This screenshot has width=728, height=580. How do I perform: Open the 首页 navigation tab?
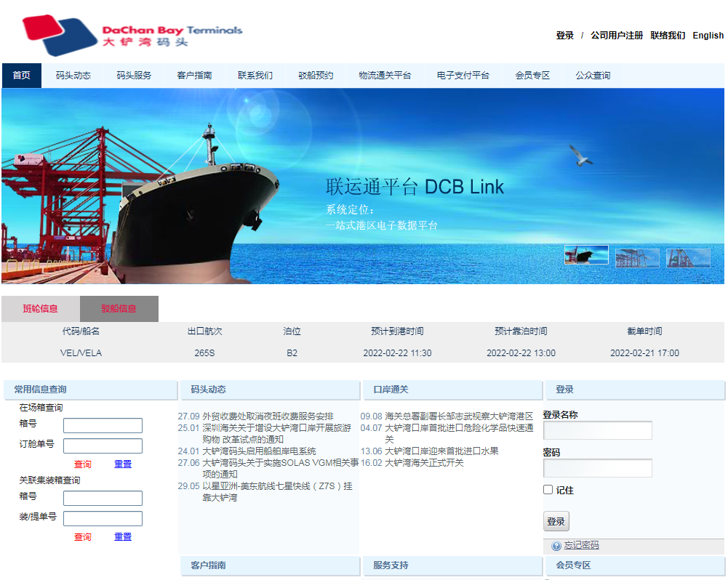(x=21, y=75)
